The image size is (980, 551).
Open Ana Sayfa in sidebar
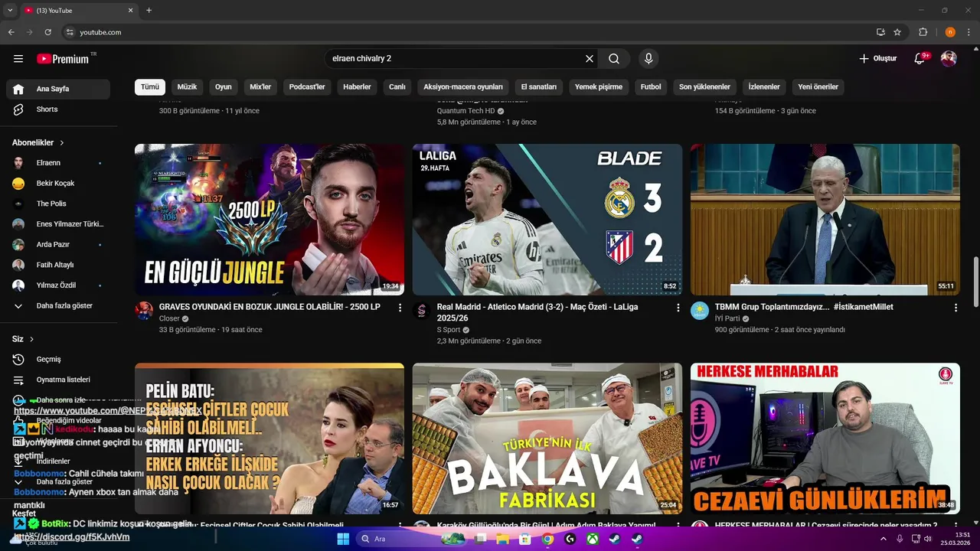point(58,89)
